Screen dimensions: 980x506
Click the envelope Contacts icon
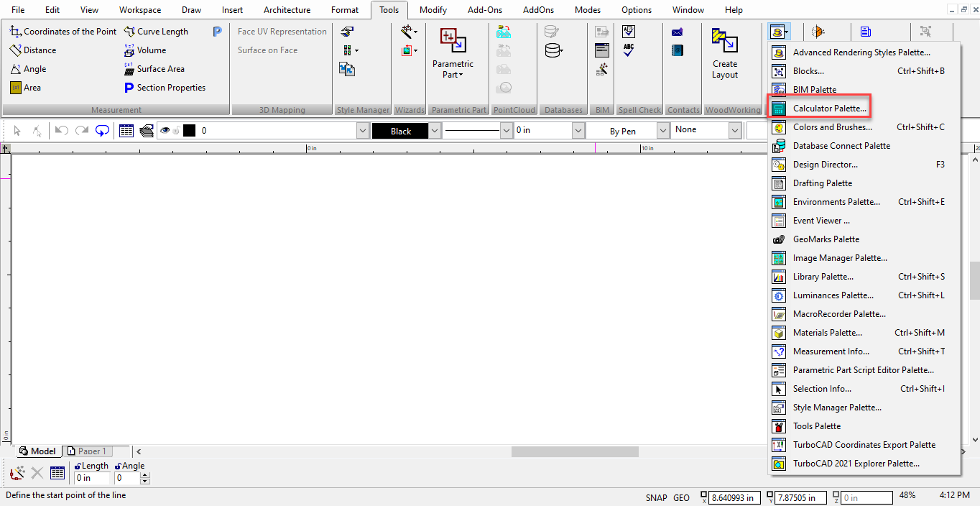click(677, 32)
